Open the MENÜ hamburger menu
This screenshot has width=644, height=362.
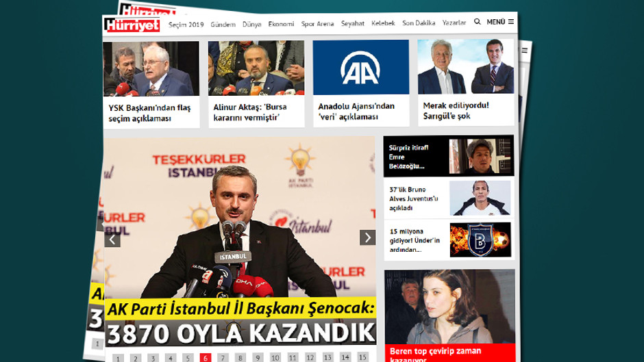[x=500, y=23]
